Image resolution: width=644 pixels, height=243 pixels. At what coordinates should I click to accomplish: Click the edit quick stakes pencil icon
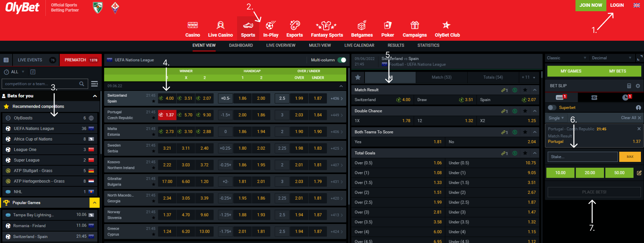pos(639,173)
